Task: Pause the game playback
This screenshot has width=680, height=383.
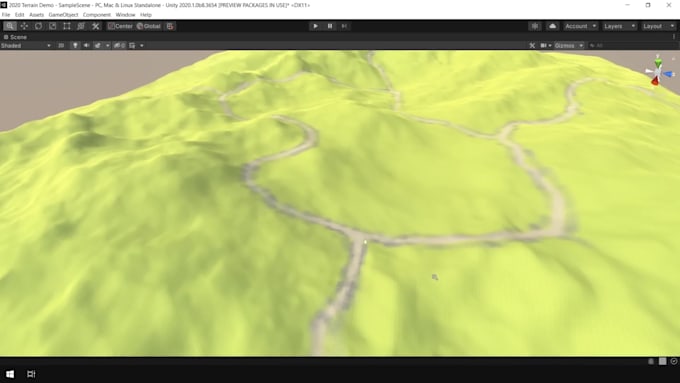Action: tap(330, 26)
